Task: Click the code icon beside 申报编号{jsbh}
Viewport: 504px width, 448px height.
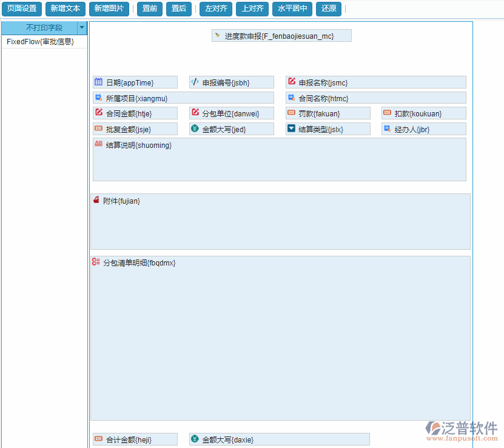Action: tap(195, 82)
